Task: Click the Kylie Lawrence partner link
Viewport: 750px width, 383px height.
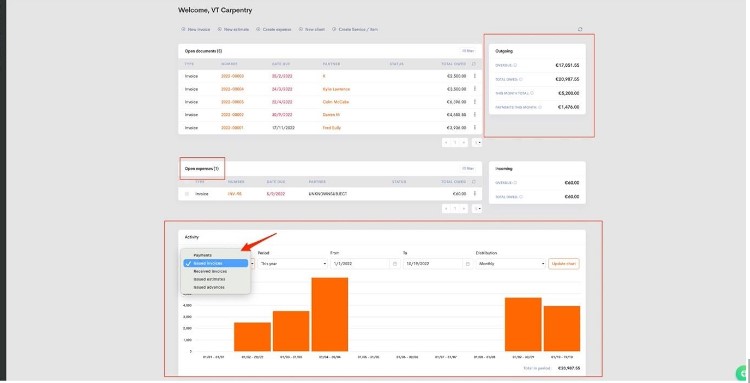Action: coord(336,89)
